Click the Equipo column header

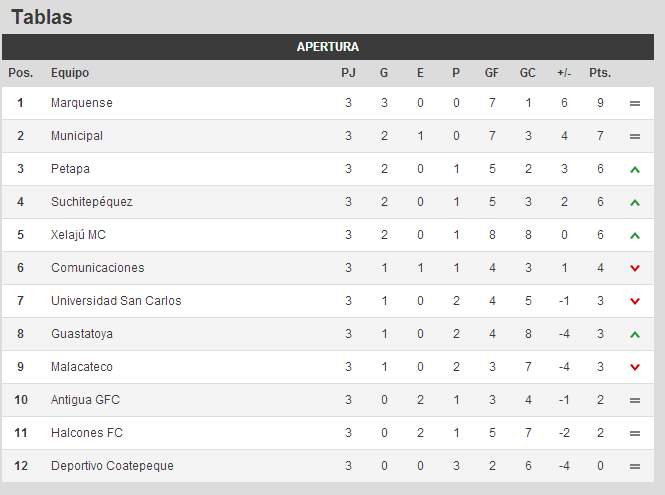[70, 73]
